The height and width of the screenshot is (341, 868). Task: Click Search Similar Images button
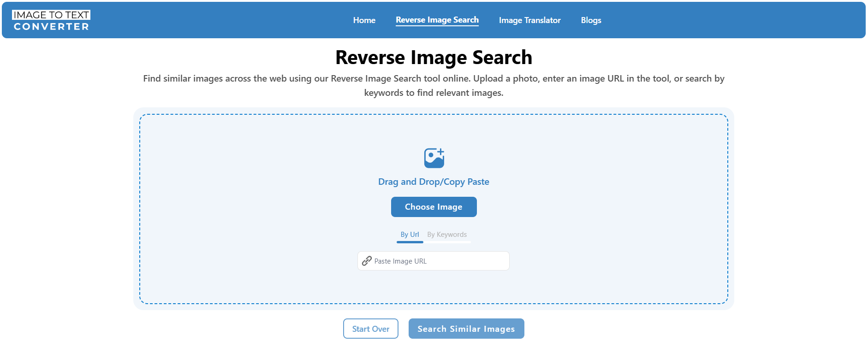pos(466,329)
